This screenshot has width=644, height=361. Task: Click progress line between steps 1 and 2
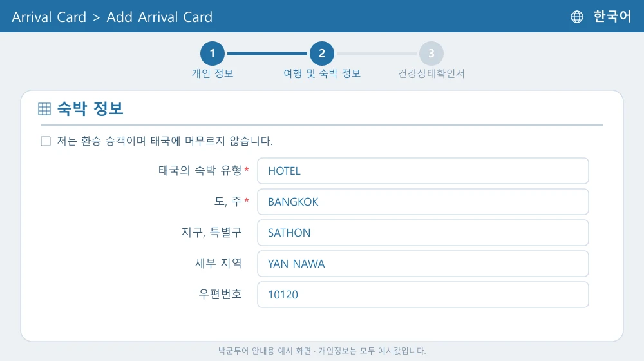(x=267, y=54)
